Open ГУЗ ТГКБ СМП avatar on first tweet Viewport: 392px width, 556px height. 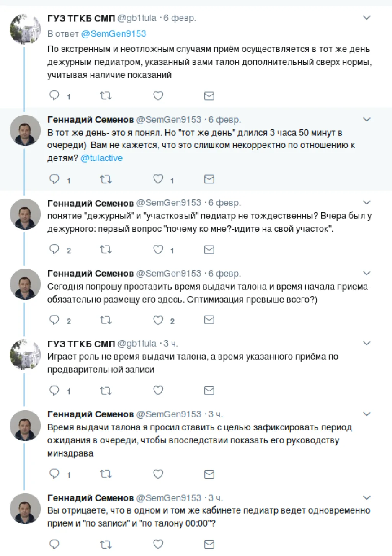(25, 29)
